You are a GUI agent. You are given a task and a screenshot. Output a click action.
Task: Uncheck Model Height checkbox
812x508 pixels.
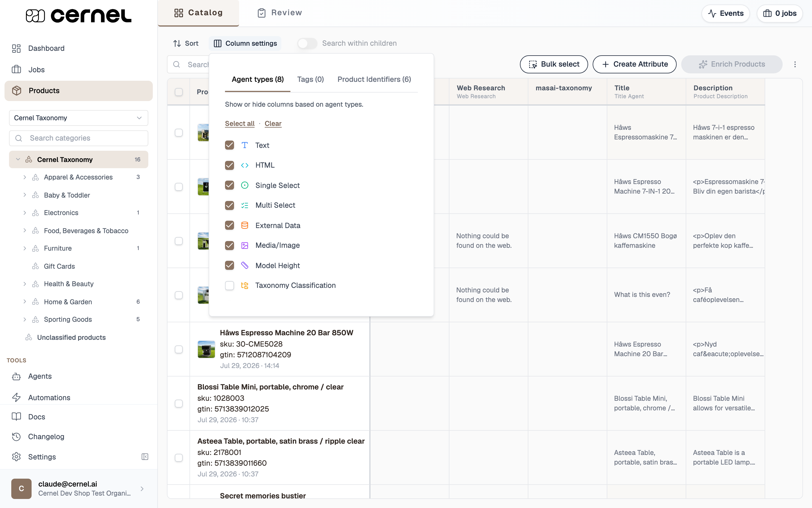click(x=230, y=265)
